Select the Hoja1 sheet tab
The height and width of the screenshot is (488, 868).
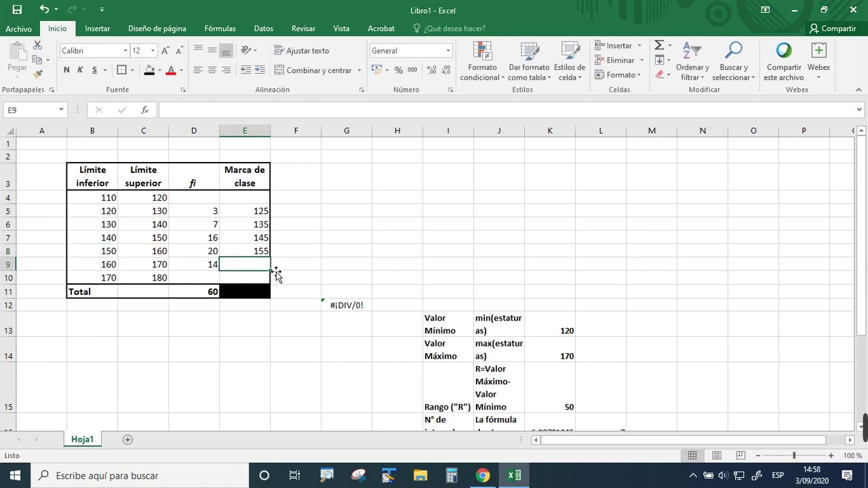tap(82, 439)
